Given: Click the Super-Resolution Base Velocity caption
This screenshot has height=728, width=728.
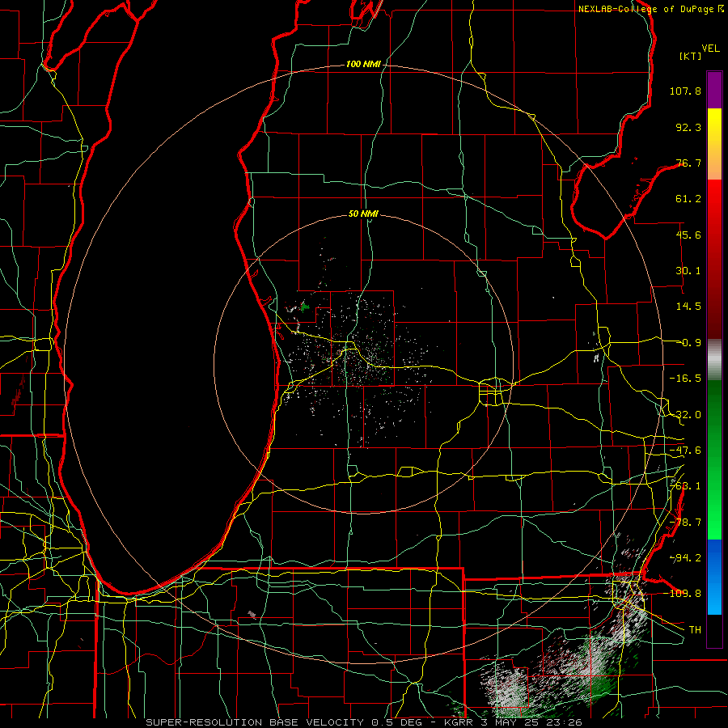Looking at the screenshot, I should tap(364, 722).
